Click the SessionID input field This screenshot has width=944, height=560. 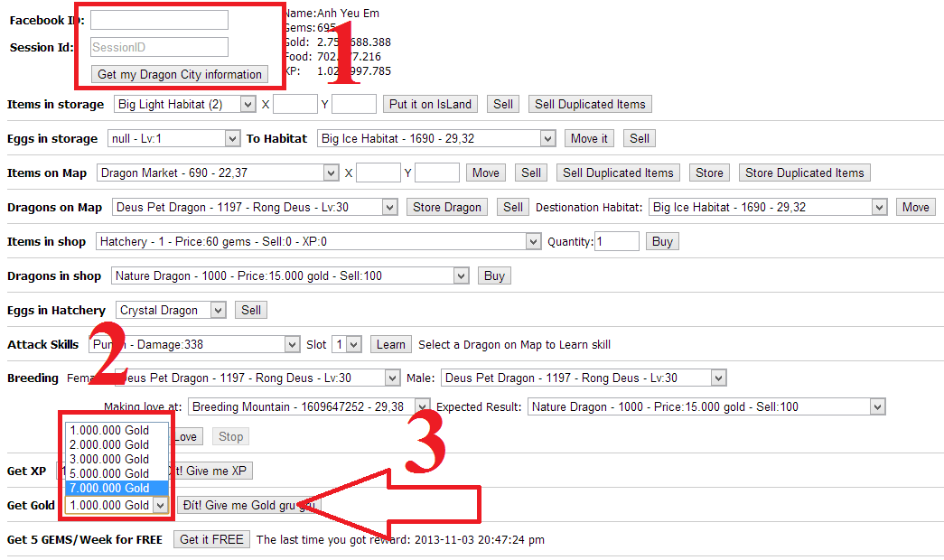160,47
